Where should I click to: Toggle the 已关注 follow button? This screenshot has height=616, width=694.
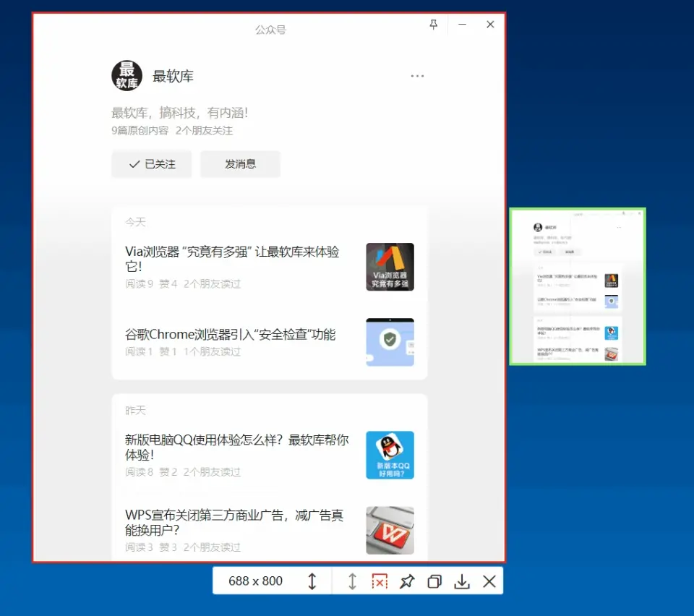[x=152, y=164]
